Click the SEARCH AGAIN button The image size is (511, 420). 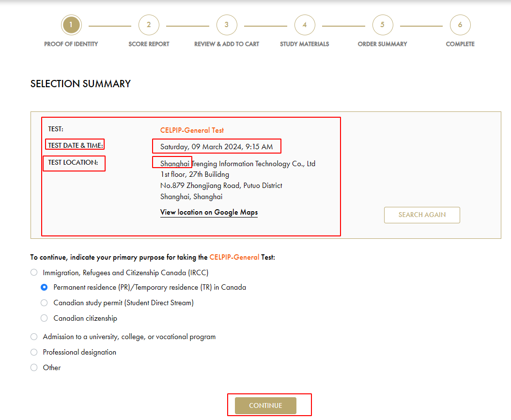(x=422, y=215)
